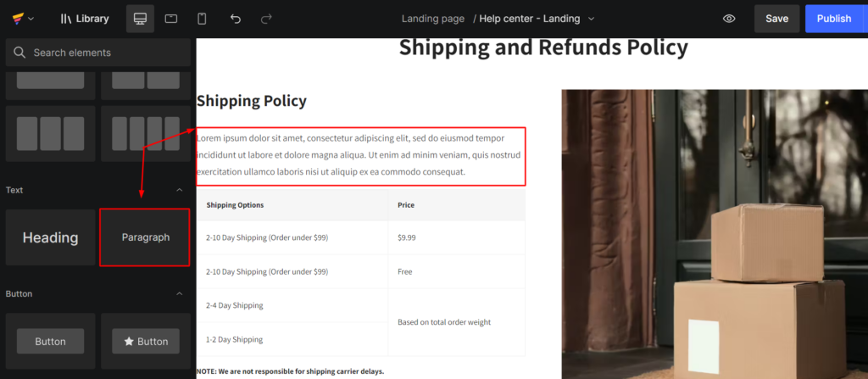
Task: Collapse the Button section
Action: (179, 293)
